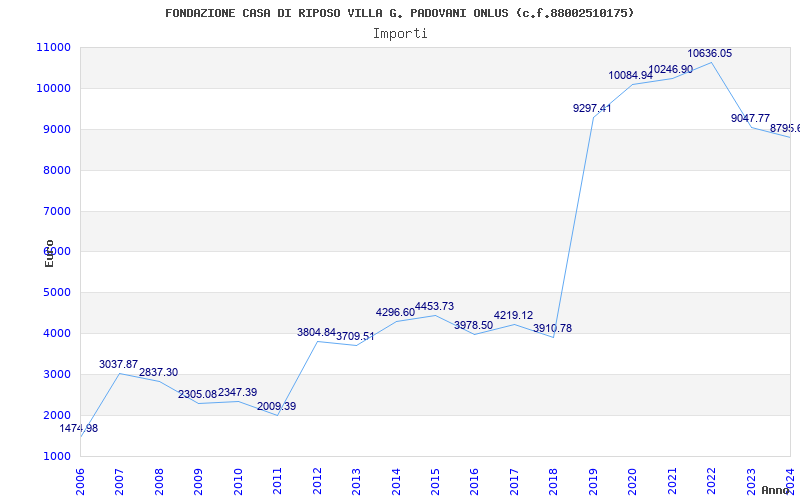
Task: Click x-axis year label 2012
Action: pos(317,481)
